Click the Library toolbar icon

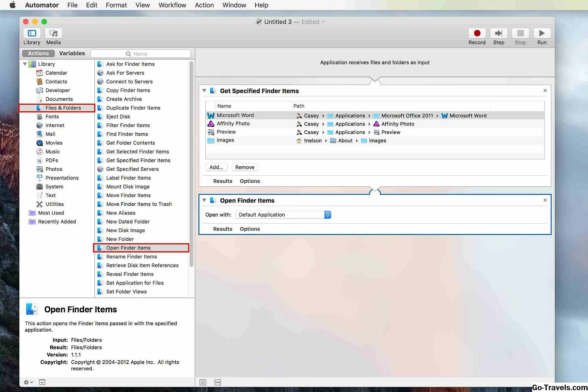32,33
